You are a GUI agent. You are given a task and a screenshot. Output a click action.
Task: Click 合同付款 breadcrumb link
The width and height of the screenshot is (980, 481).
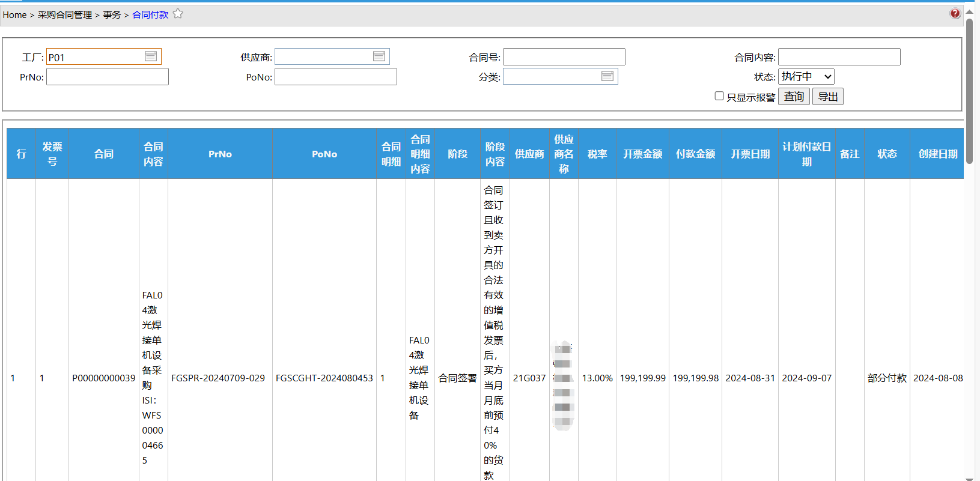pyautogui.click(x=150, y=14)
